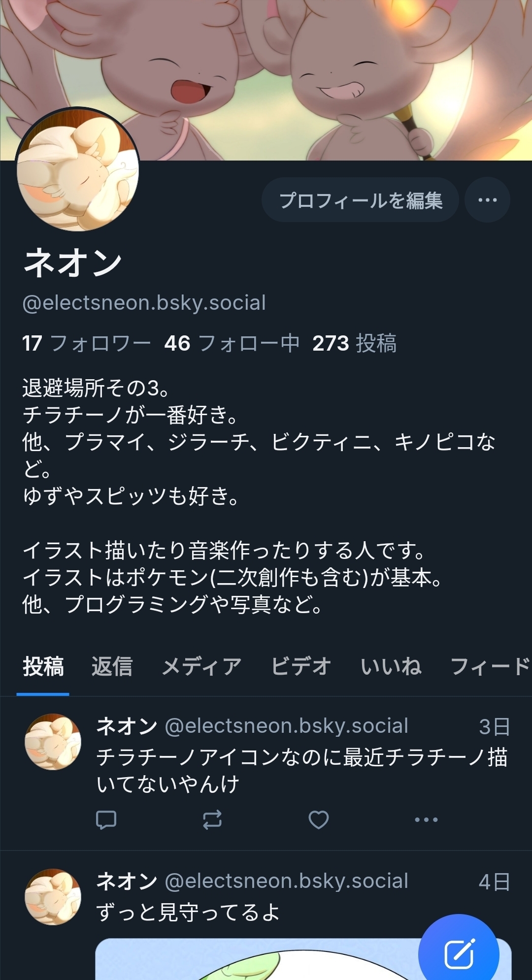
Task: Open the 46 フォロー中 following list
Action: 232,343
